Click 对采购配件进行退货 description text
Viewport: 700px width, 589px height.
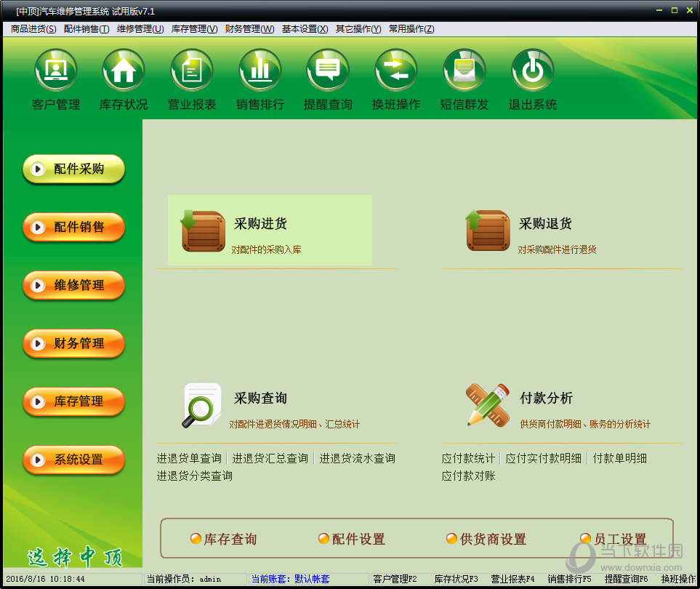pos(557,249)
